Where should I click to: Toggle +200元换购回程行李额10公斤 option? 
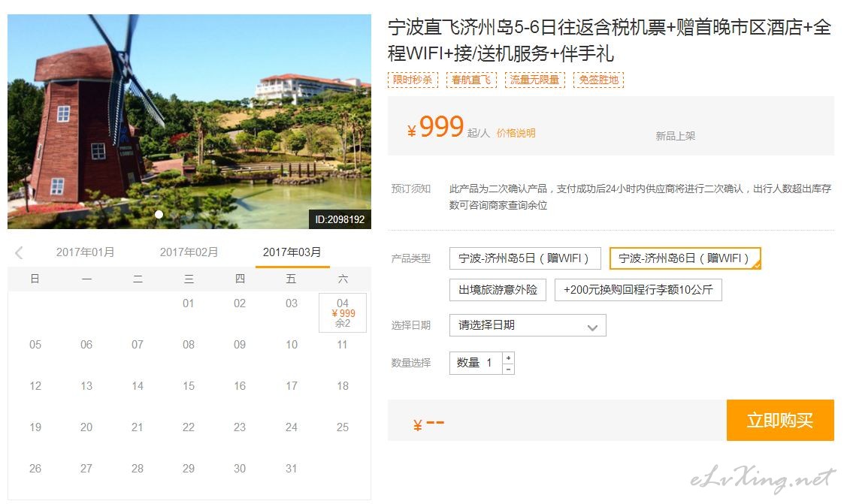point(638,290)
